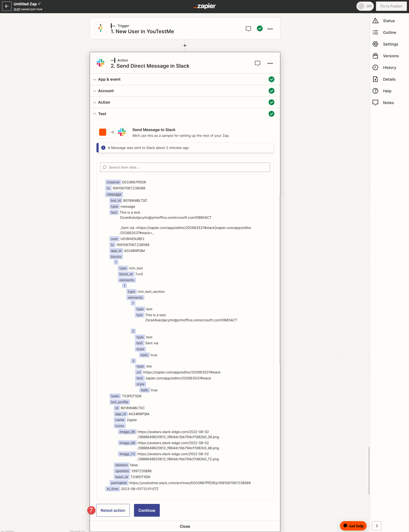409x532 pixels.
Task: Select the updated key label
Action: click(122, 471)
